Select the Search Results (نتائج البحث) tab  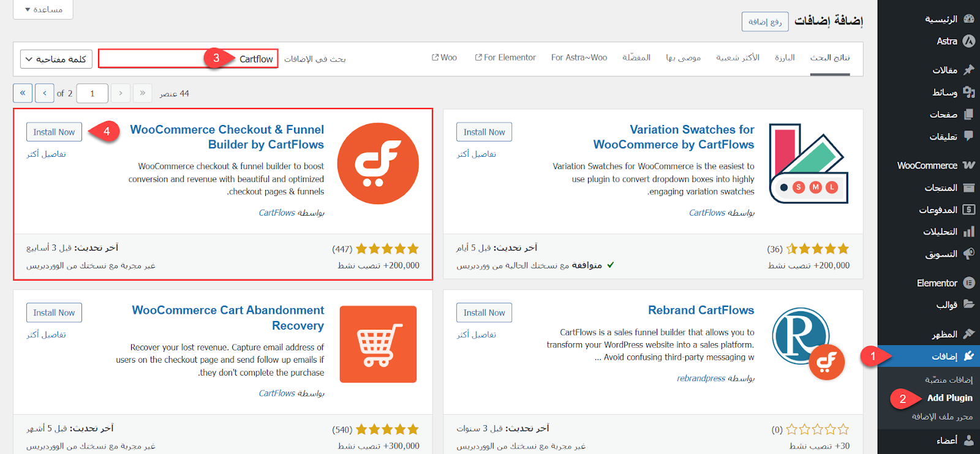click(x=830, y=58)
